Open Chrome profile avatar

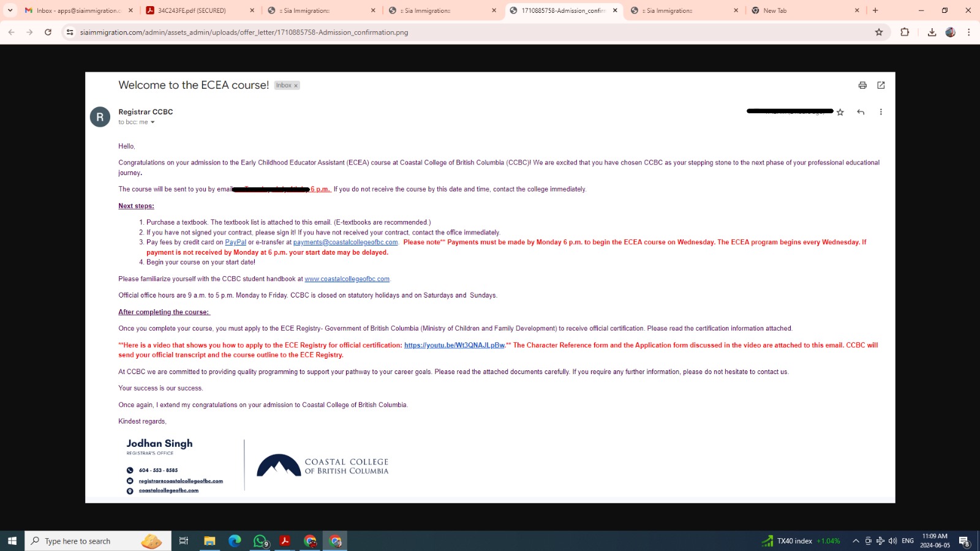point(951,32)
